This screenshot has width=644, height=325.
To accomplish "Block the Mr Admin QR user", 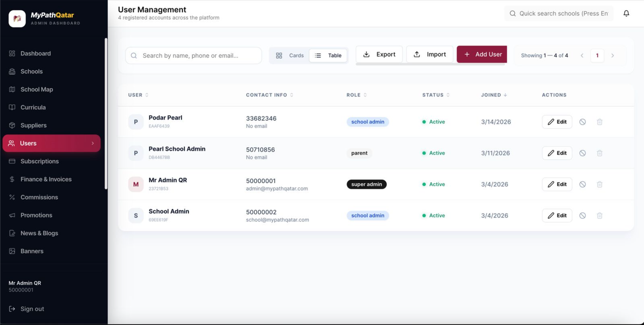I will 582,184.
